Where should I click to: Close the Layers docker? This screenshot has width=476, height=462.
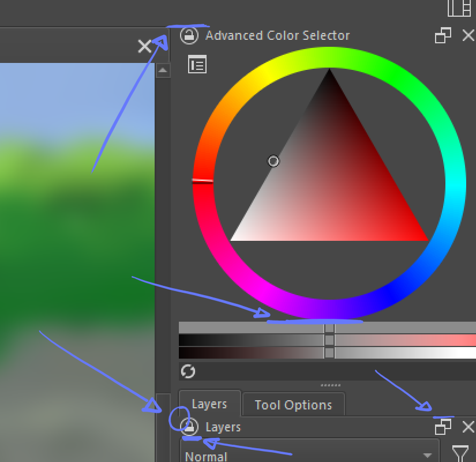tap(468, 427)
